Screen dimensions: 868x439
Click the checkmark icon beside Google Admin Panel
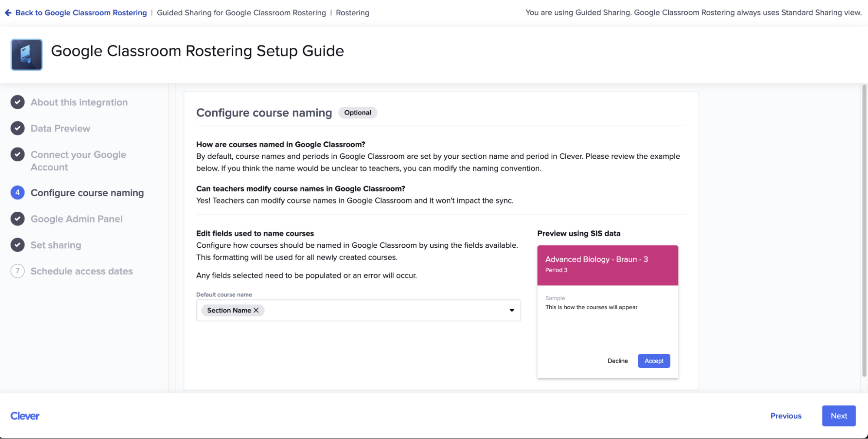click(x=17, y=219)
